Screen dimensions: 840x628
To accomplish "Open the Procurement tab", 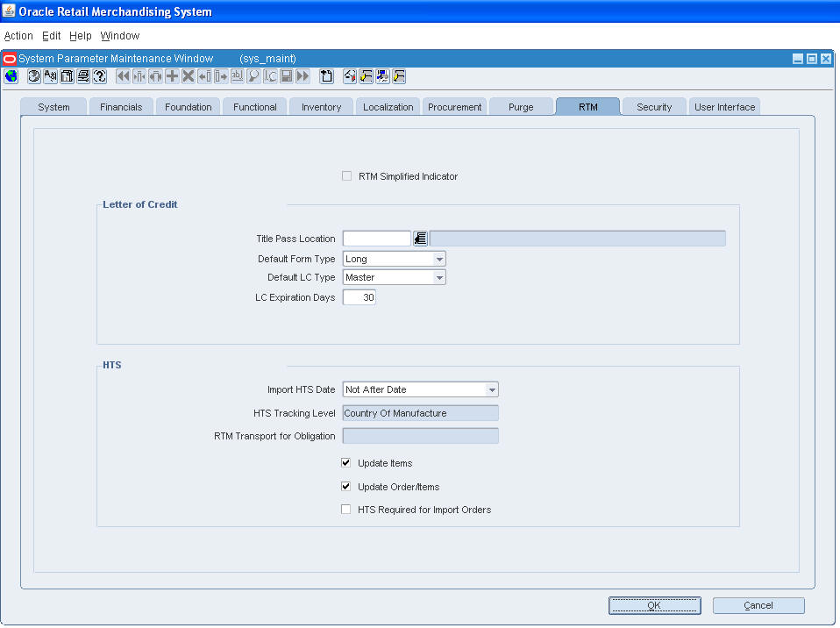I will coord(455,107).
